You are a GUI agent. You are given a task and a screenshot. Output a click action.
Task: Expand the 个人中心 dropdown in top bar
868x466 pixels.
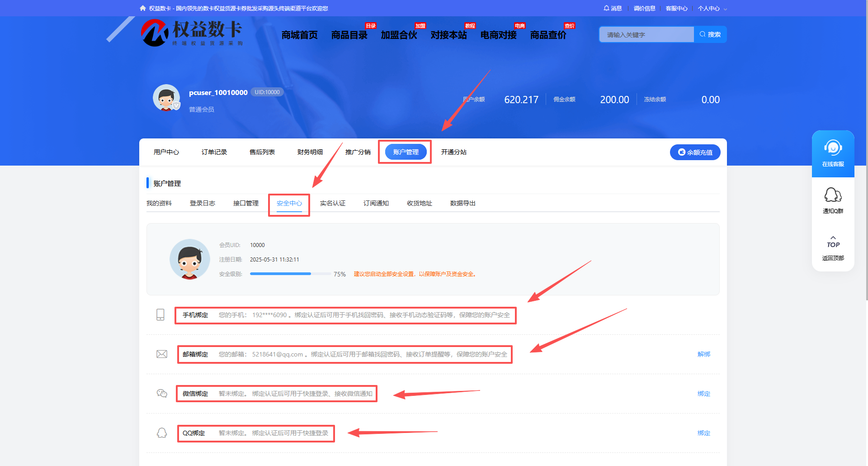click(709, 8)
